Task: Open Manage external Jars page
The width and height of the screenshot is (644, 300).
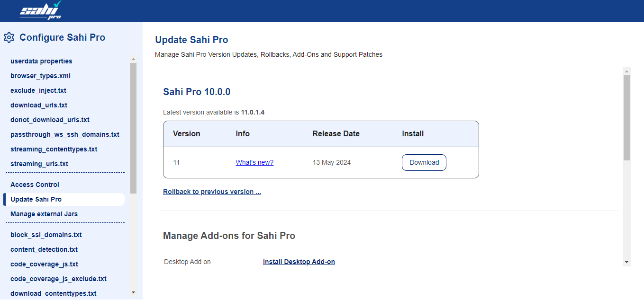Action: pos(44,214)
